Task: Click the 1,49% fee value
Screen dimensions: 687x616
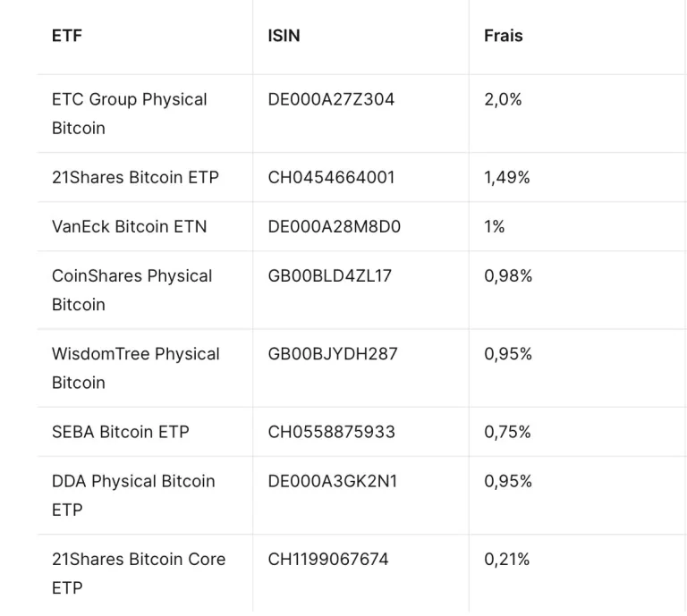Action: (x=507, y=177)
